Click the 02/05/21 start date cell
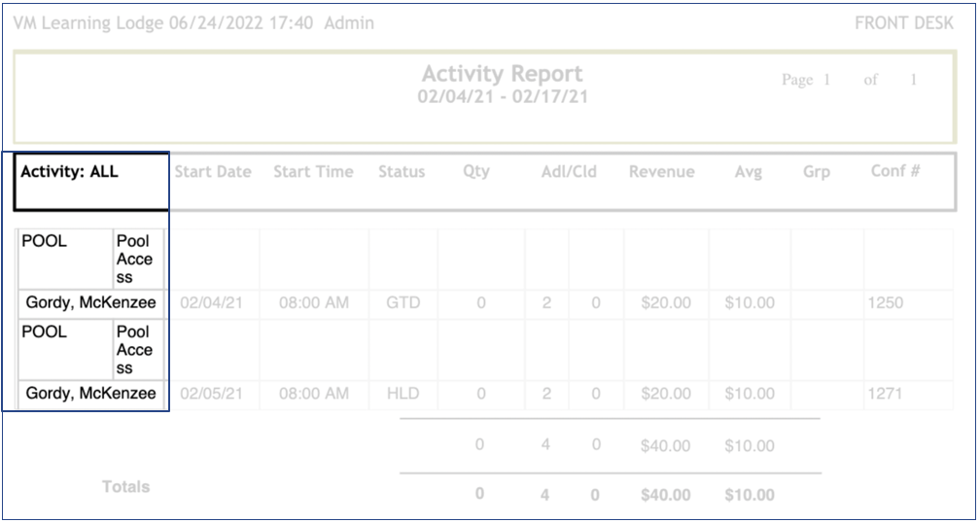The image size is (980, 523). tap(211, 394)
